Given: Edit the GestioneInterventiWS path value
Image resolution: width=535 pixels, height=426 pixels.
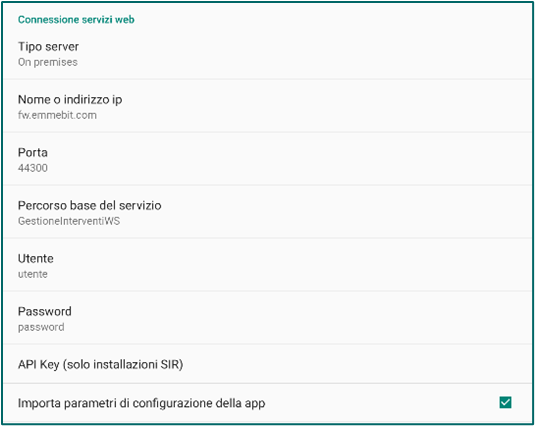Looking at the screenshot, I should click(x=69, y=221).
